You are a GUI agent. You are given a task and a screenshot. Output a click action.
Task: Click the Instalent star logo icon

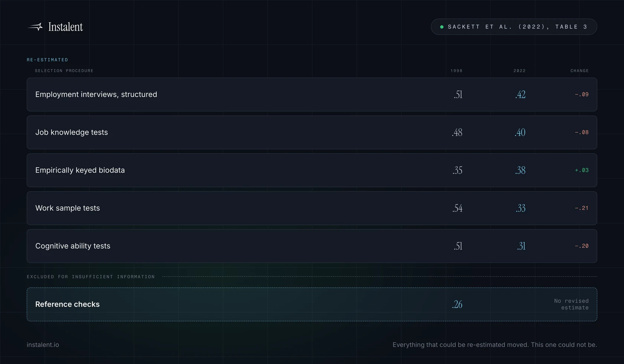[x=35, y=27]
